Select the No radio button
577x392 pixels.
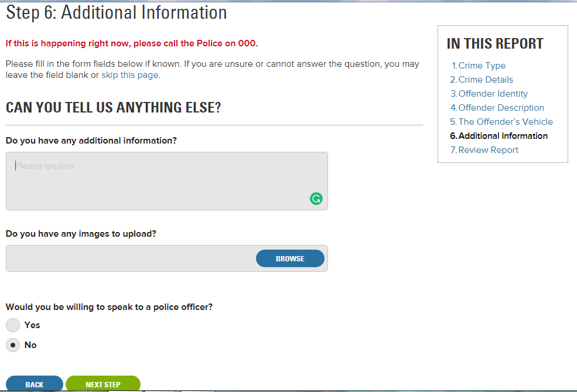(x=13, y=345)
